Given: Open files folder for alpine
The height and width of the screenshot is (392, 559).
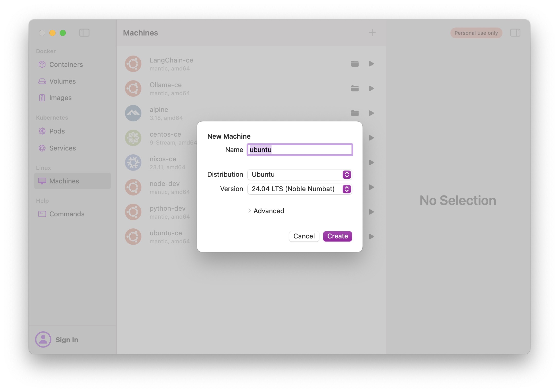Looking at the screenshot, I should tap(355, 113).
